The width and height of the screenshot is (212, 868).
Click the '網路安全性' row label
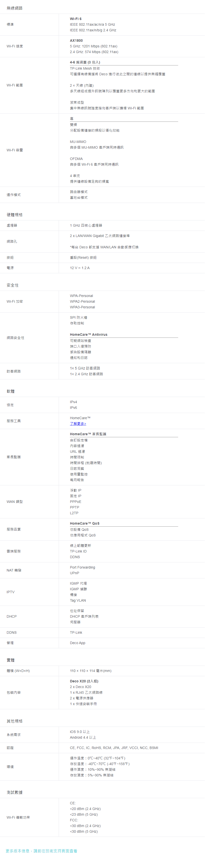tap(16, 338)
